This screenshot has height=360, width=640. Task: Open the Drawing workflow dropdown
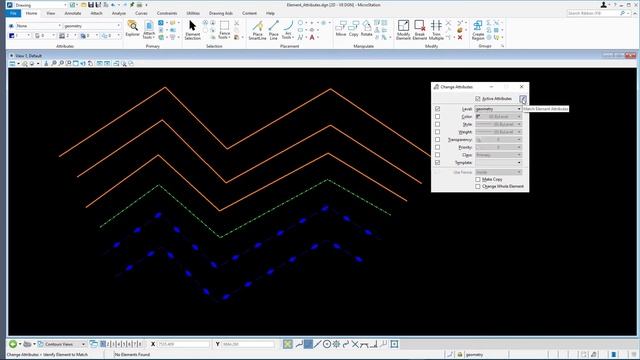[x=41, y=5]
